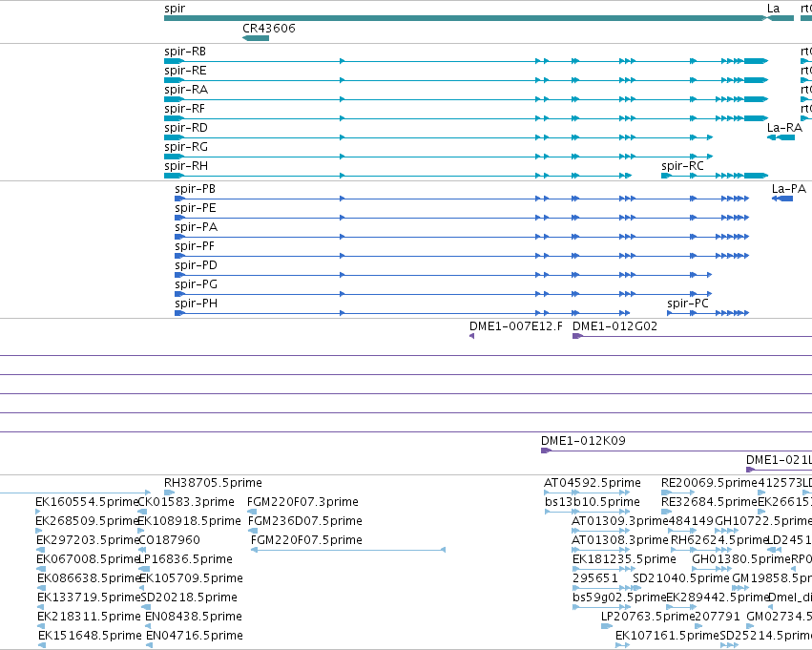Image resolution: width=812 pixels, height=650 pixels.
Task: Click EST EK297203.5prime
Action: point(41,550)
